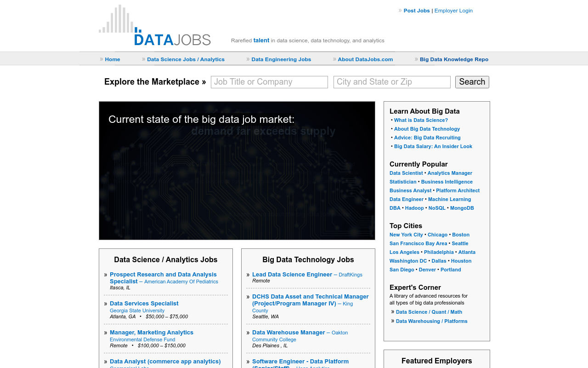
Task: Browse jobs in Houston
Action: pyautogui.click(x=461, y=261)
